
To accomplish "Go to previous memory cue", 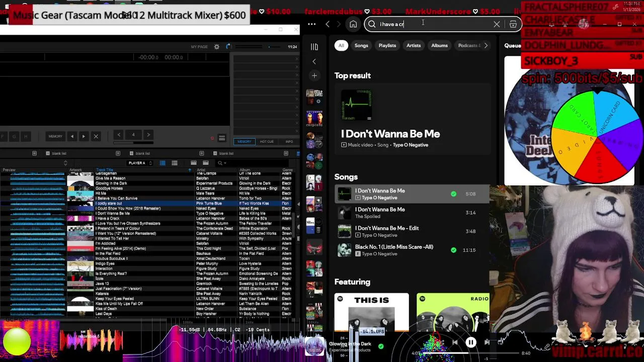I will pyautogui.click(x=72, y=136).
